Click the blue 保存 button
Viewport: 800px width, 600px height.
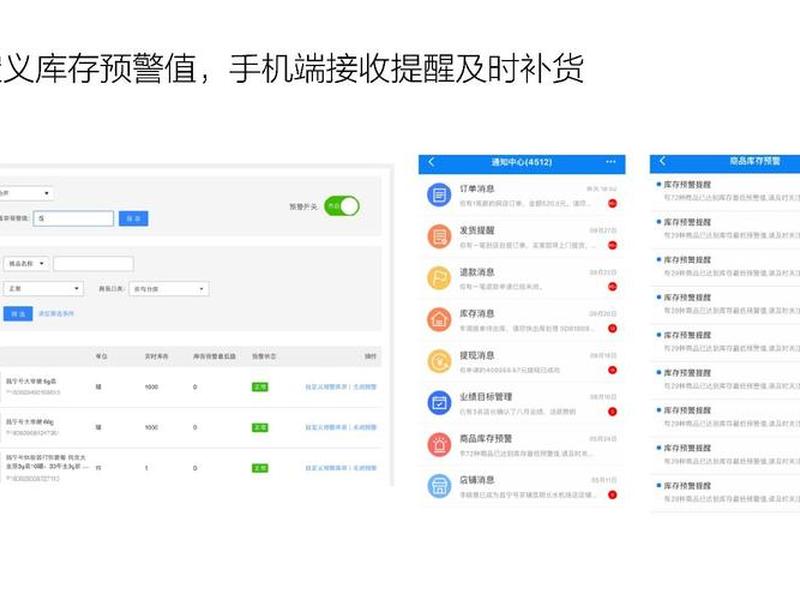click(133, 218)
